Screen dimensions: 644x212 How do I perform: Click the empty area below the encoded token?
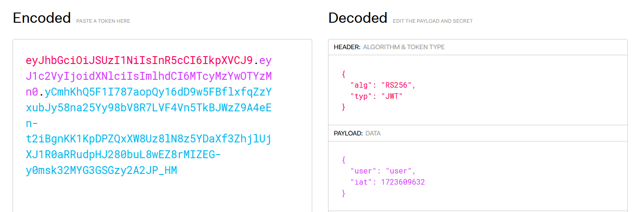[x=162, y=195]
